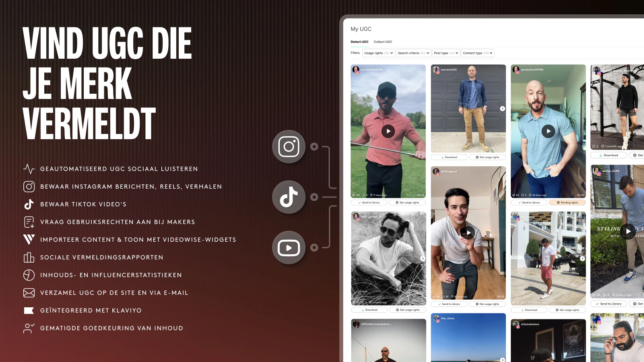Click the chismelasters username label
Image resolution: width=644 pixels, height=362 pixels.
point(530,324)
